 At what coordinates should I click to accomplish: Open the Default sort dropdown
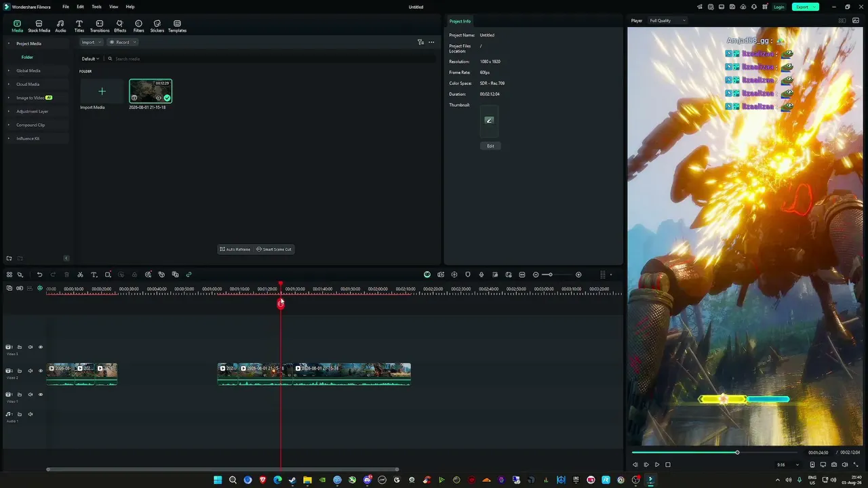click(x=90, y=59)
